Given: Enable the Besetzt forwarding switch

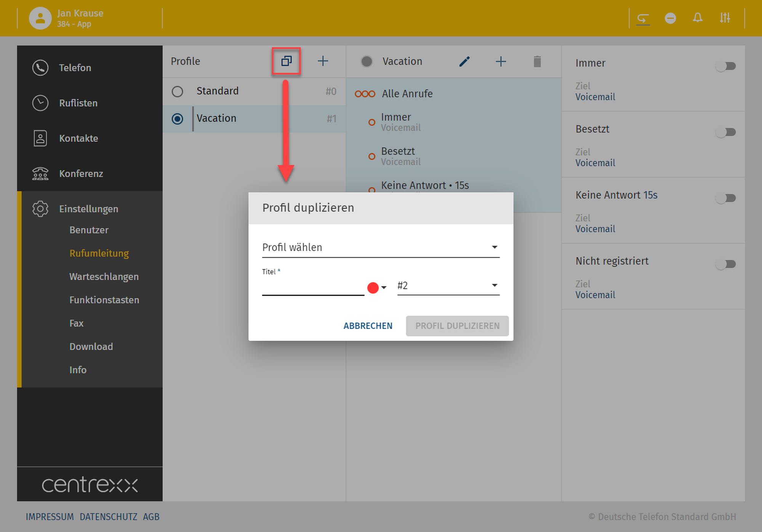Looking at the screenshot, I should coord(726,132).
